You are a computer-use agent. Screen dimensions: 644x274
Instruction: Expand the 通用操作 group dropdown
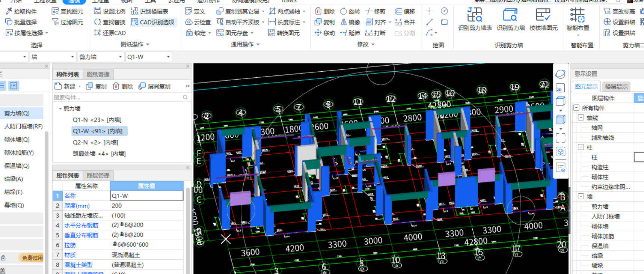[258, 45]
